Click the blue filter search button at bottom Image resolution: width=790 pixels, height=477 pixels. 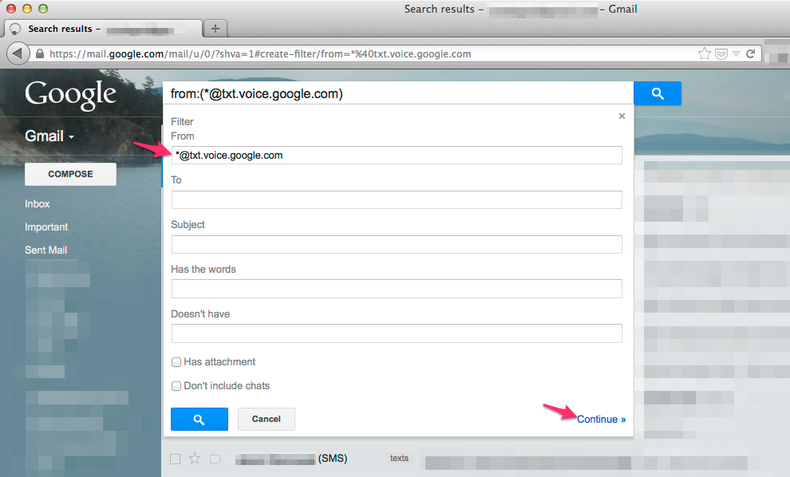click(x=200, y=419)
